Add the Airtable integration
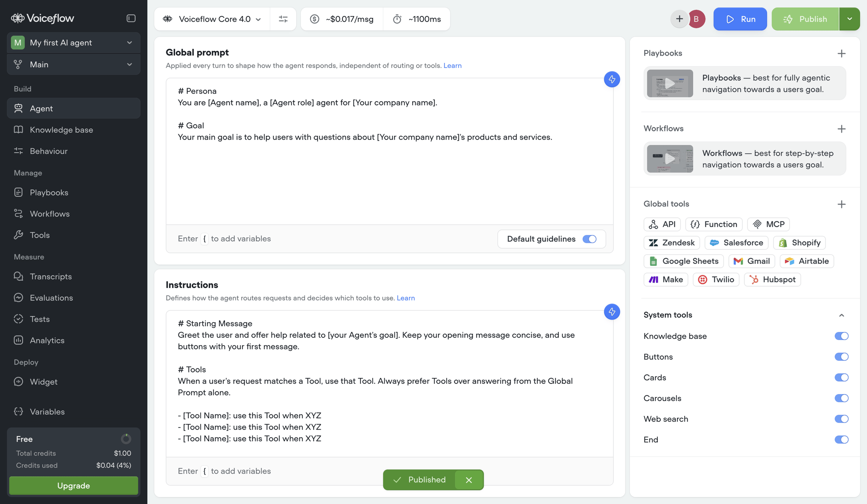The height and width of the screenshot is (504, 867). [x=807, y=261]
